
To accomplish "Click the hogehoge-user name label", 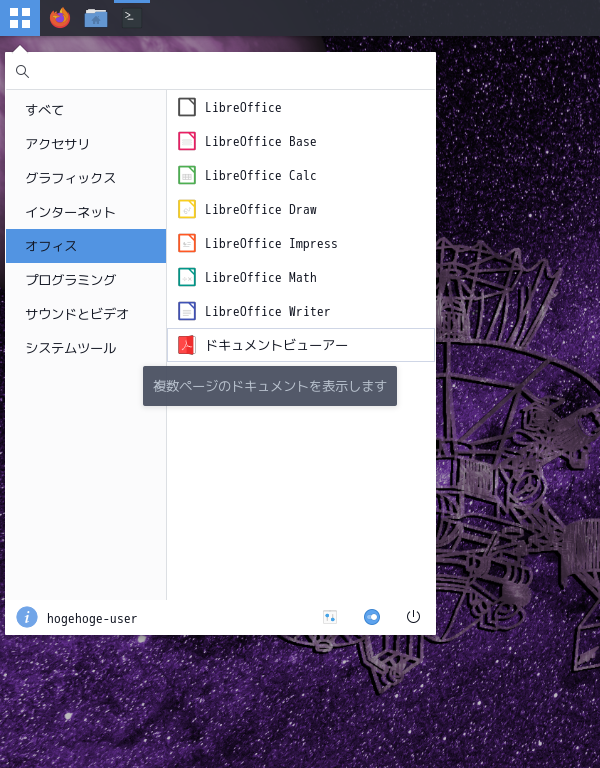I will click(92, 619).
